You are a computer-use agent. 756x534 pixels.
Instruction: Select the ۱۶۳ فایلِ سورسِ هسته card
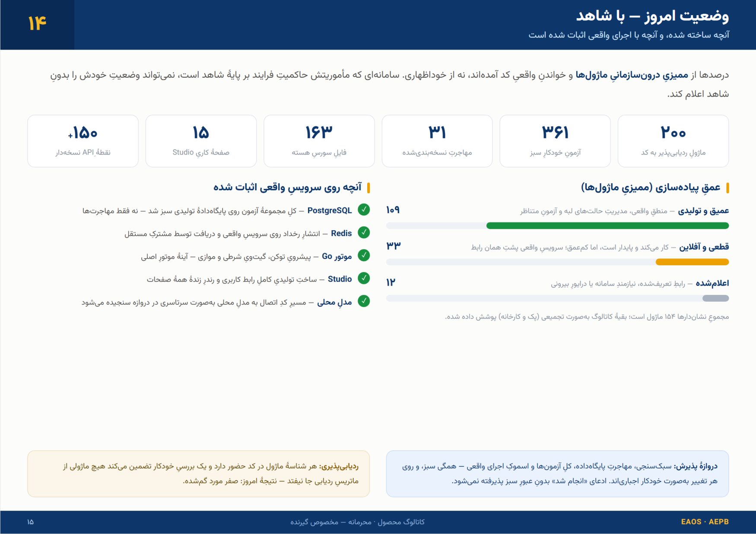(319, 141)
